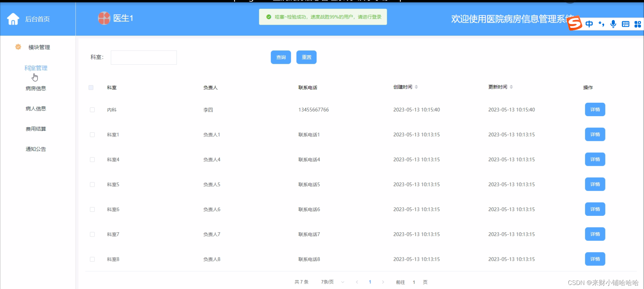Check the box for the 内科 row

point(92,110)
